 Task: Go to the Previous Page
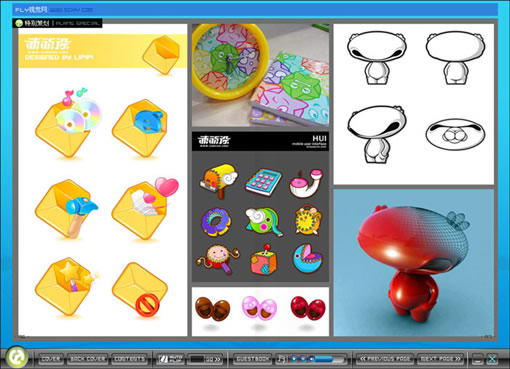coord(385,359)
